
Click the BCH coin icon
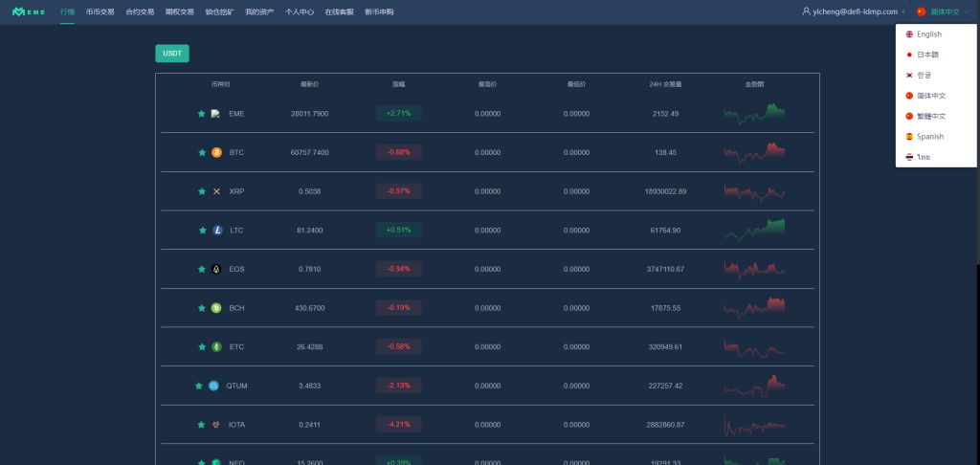pyautogui.click(x=216, y=308)
